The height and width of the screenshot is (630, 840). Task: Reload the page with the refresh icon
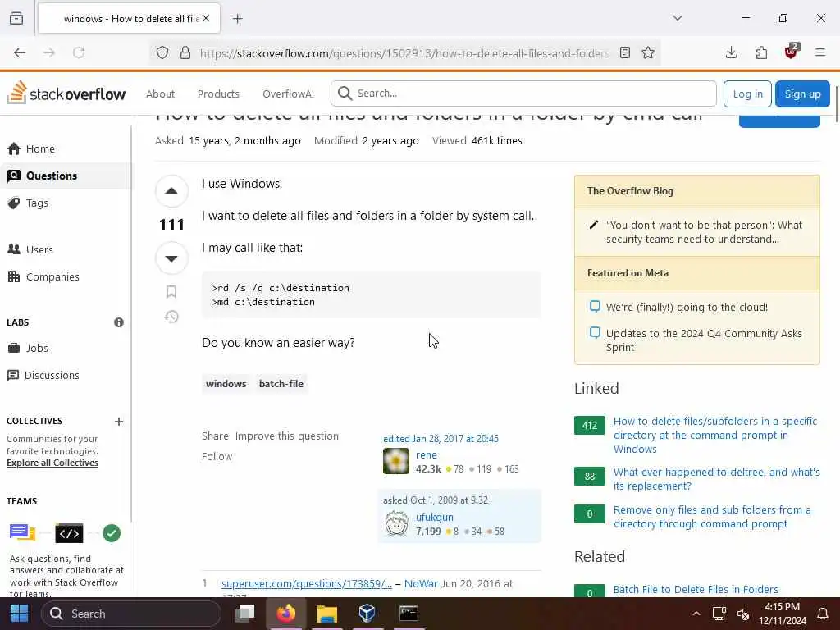[79, 52]
